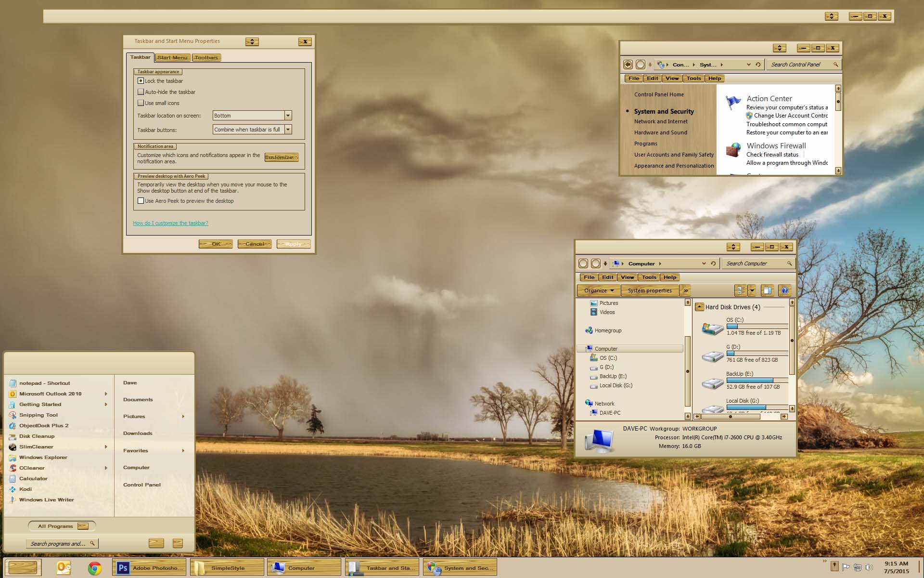Click refresh icon in Control Panel address bar

(x=758, y=65)
